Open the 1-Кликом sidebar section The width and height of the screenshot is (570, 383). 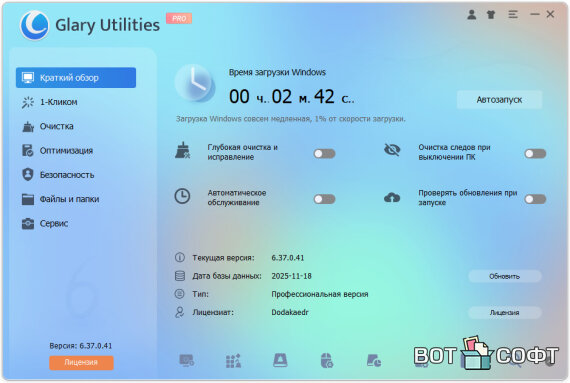tap(76, 102)
